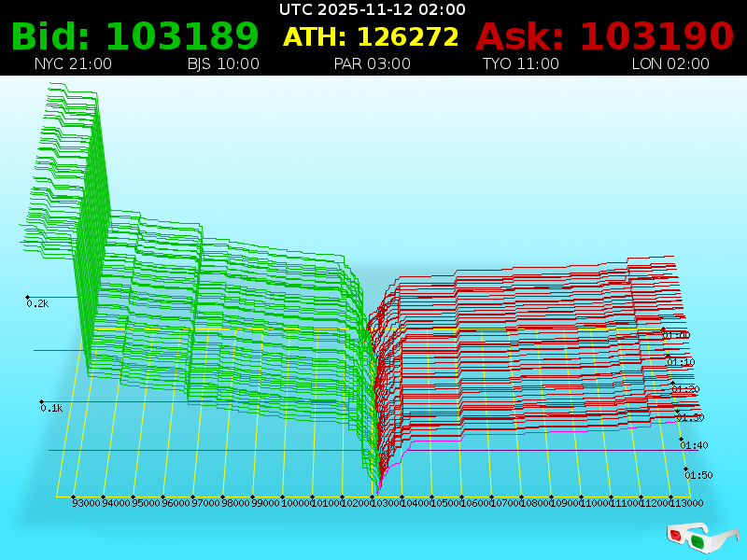The width and height of the screenshot is (747, 560).
Task: Click the PAR 03:00 clock
Action: click(x=372, y=64)
